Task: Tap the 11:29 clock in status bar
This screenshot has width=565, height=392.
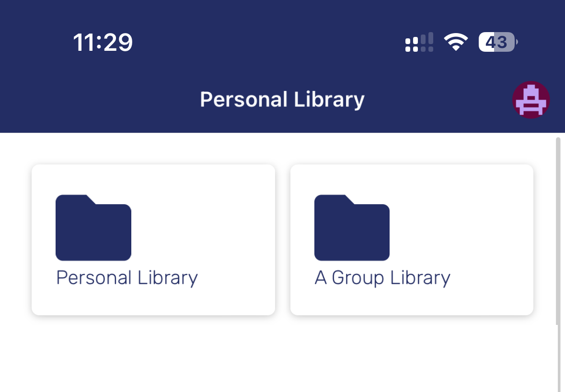Action: point(103,43)
